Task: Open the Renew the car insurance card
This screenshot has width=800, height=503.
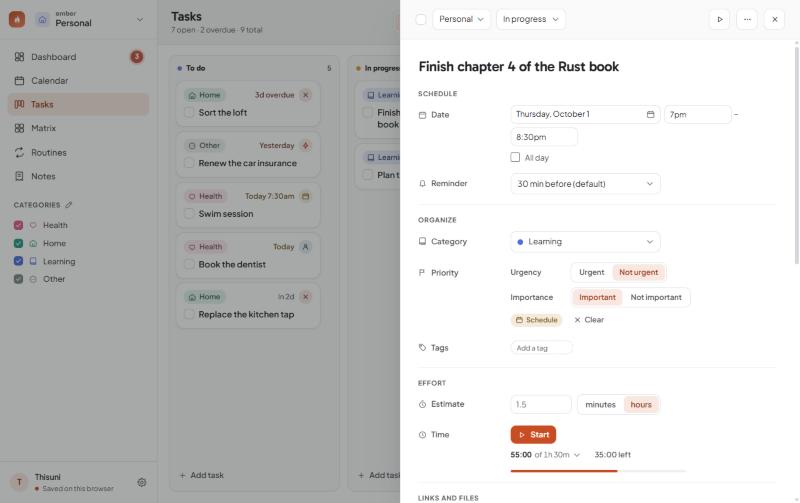Action: pyautogui.click(x=248, y=155)
